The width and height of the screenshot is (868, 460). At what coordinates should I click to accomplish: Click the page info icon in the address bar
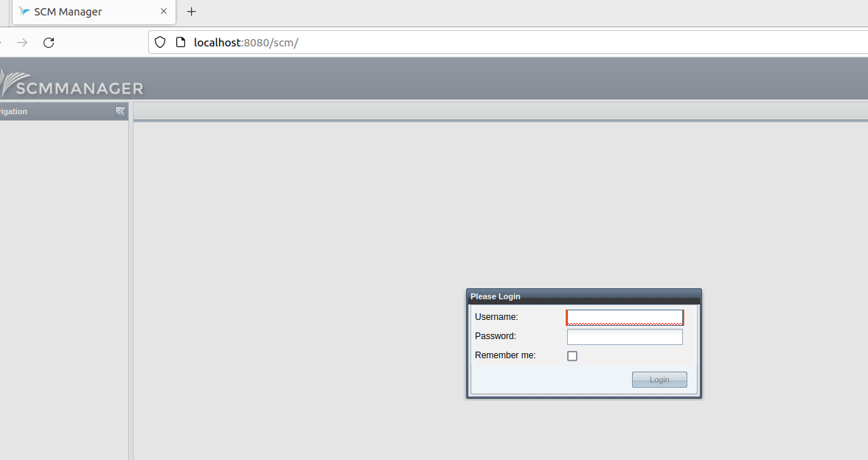181,42
